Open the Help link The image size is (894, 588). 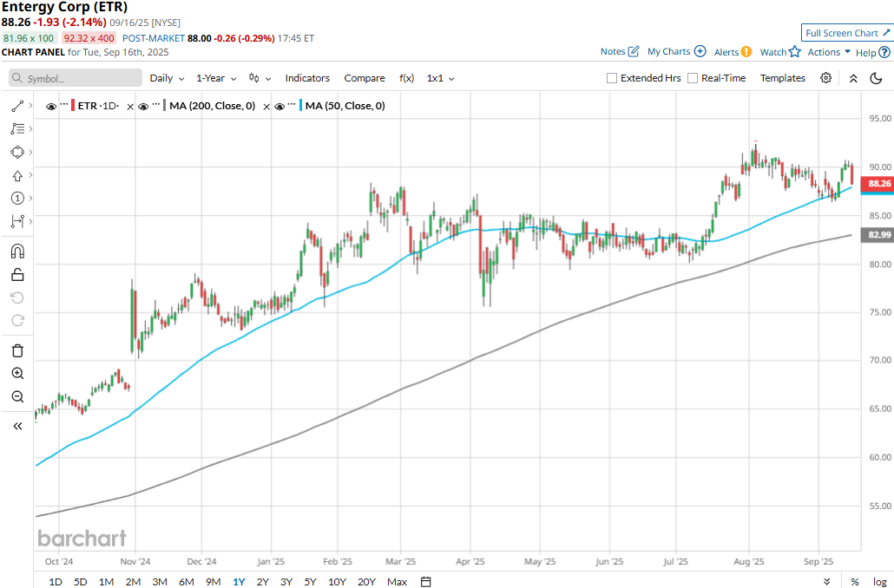click(873, 52)
